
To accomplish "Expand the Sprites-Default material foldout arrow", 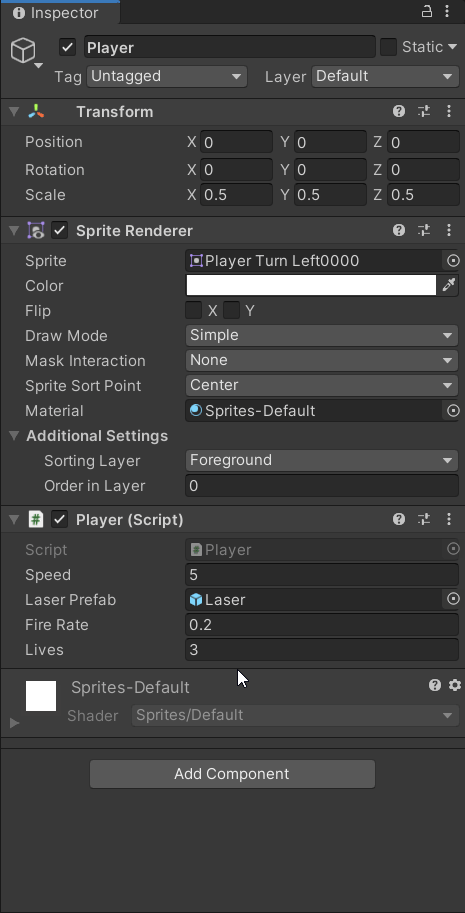I will [x=15, y=723].
